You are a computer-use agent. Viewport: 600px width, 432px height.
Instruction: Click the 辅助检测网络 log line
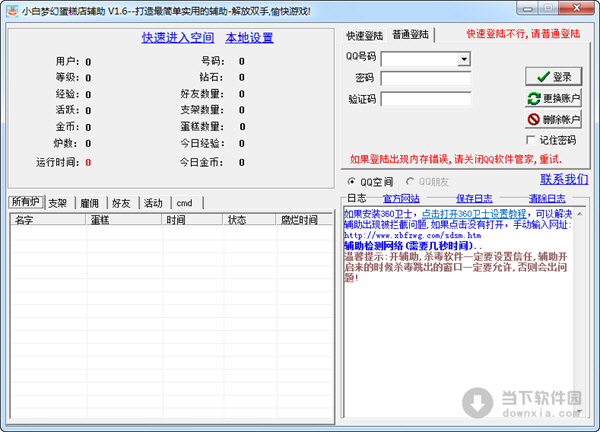coord(413,246)
